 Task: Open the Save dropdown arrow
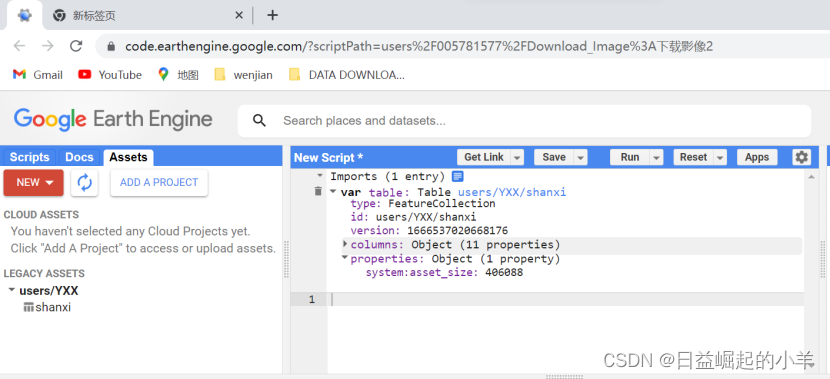pos(581,157)
